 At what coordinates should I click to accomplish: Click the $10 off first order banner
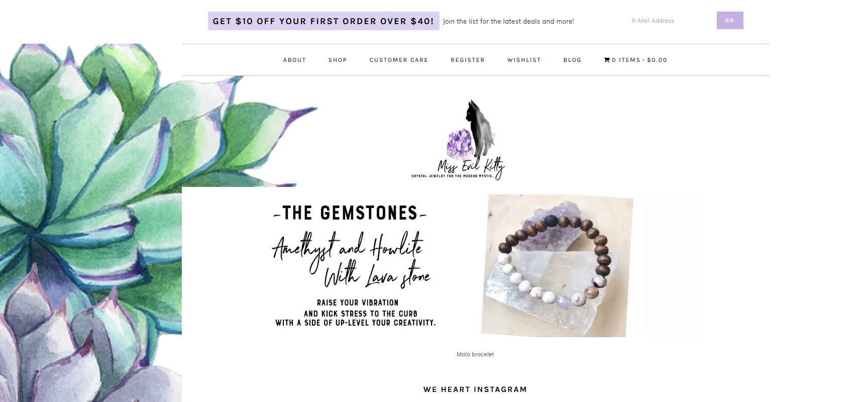tap(323, 21)
